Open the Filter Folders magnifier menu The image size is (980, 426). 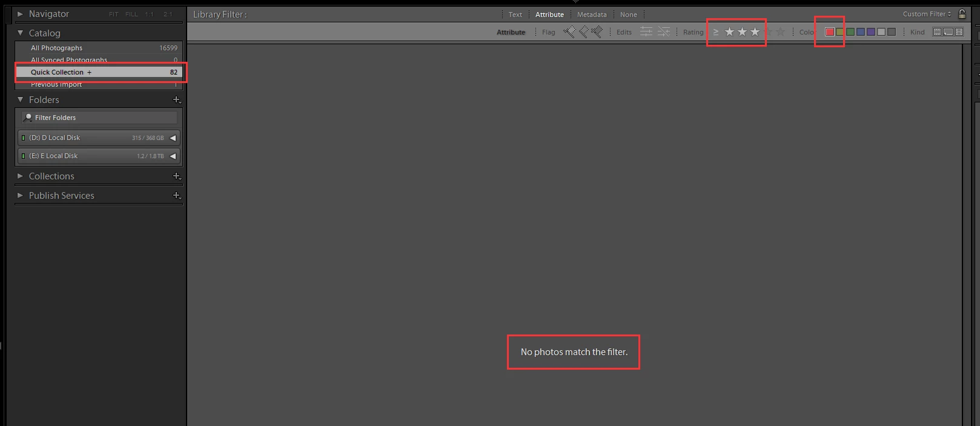(x=28, y=118)
